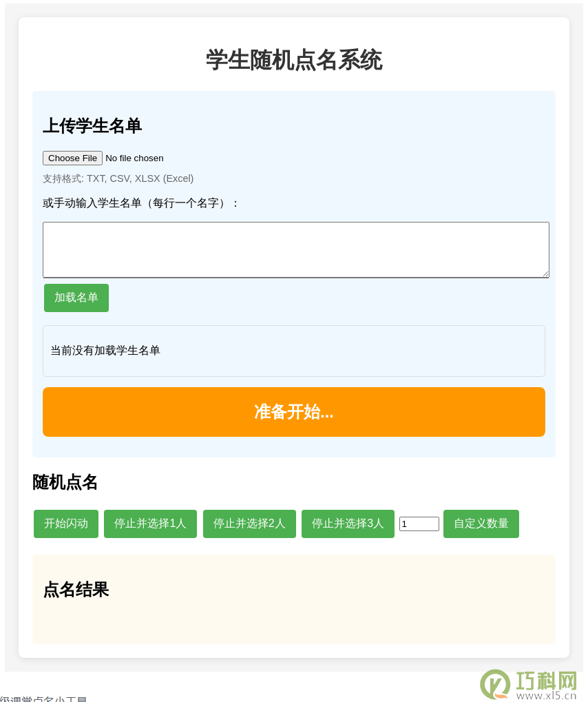Select 停止并选择3人 button
588x702 pixels.
click(x=348, y=524)
